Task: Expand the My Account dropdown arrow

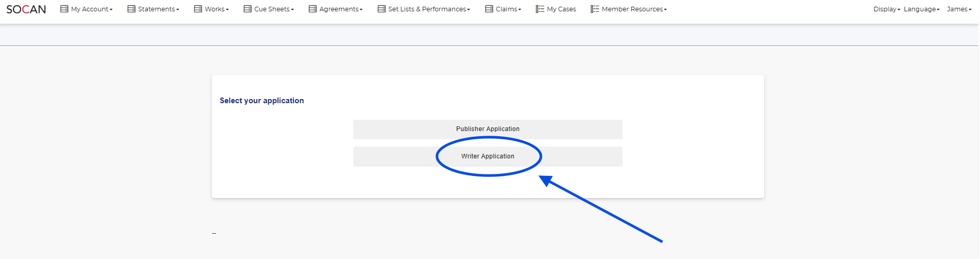Action: (x=111, y=10)
